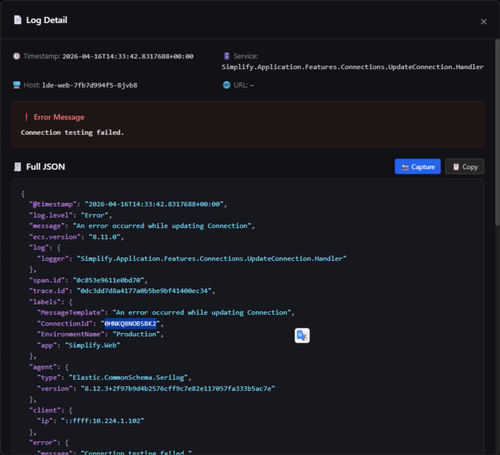500x455 pixels.
Task: Close the Log Detail dialog
Action: 483,22
